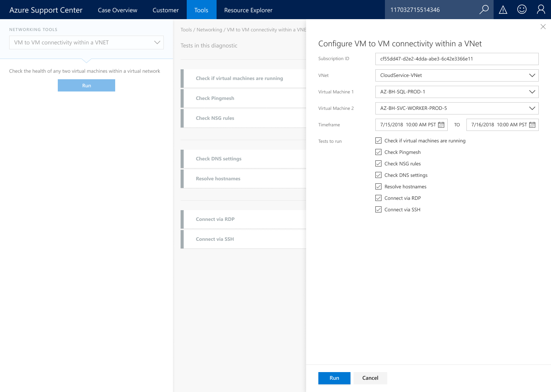551x392 pixels.
Task: Toggle the Check Pingmesh checkbox
Action: point(378,152)
